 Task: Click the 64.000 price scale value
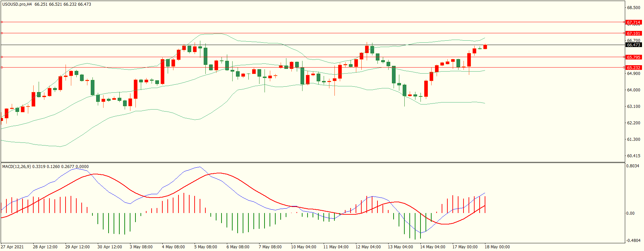[x=634, y=90]
